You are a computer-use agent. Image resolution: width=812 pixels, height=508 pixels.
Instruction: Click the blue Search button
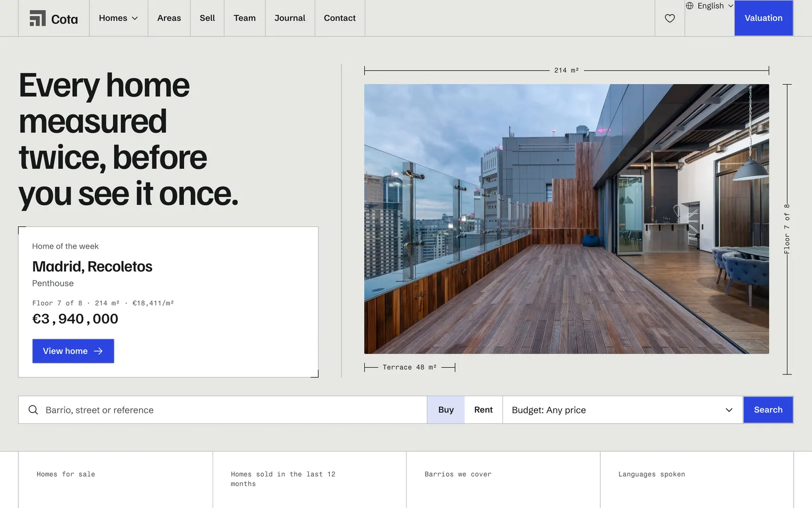click(x=768, y=410)
